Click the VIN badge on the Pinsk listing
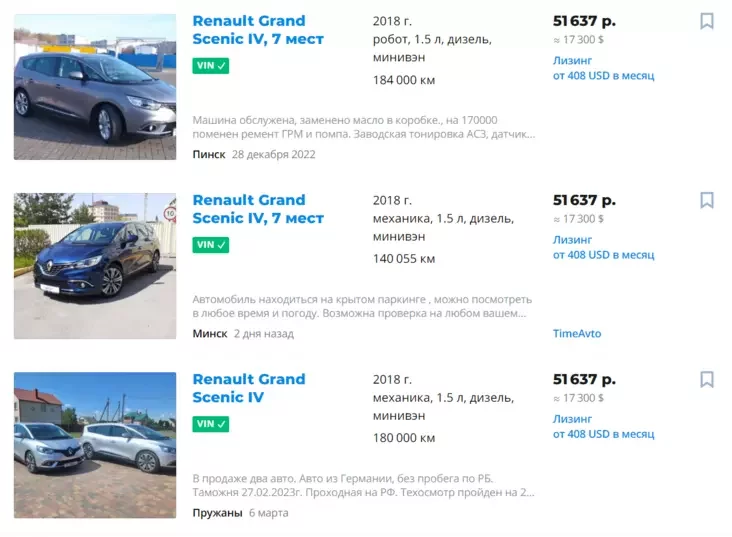This screenshot has height=537, width=732. (211, 66)
